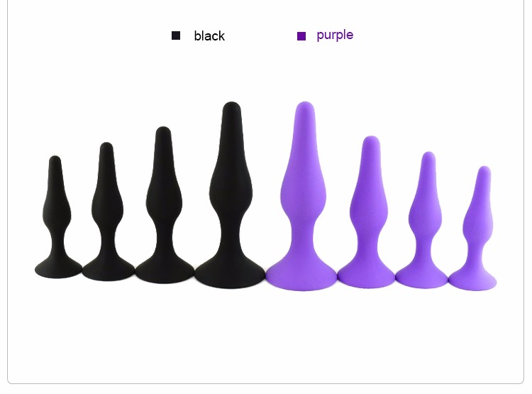Click the second-smallest black product
The image size is (532, 394).
(x=108, y=212)
